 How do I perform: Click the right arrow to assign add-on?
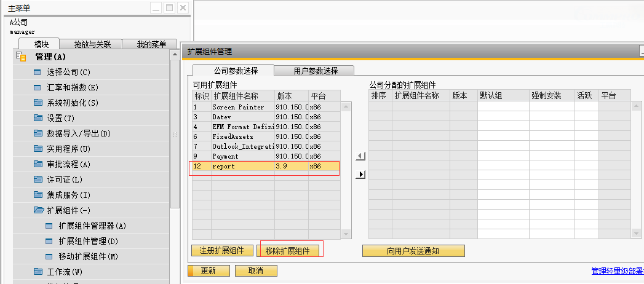pyautogui.click(x=360, y=175)
